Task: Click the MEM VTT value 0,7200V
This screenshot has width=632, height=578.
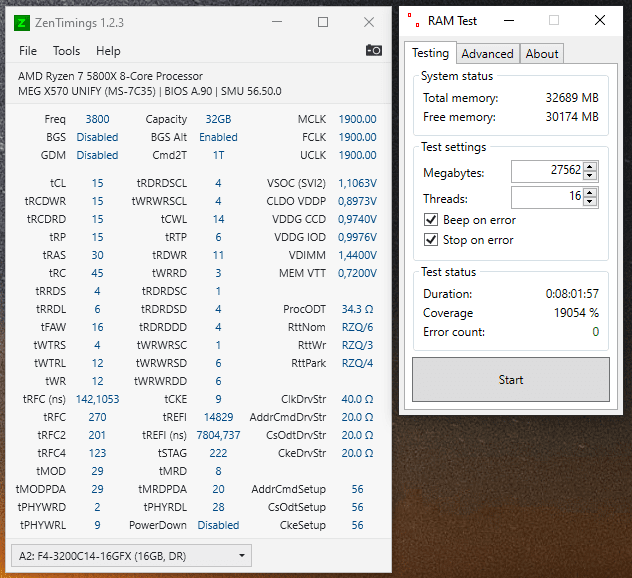Action: (x=357, y=273)
